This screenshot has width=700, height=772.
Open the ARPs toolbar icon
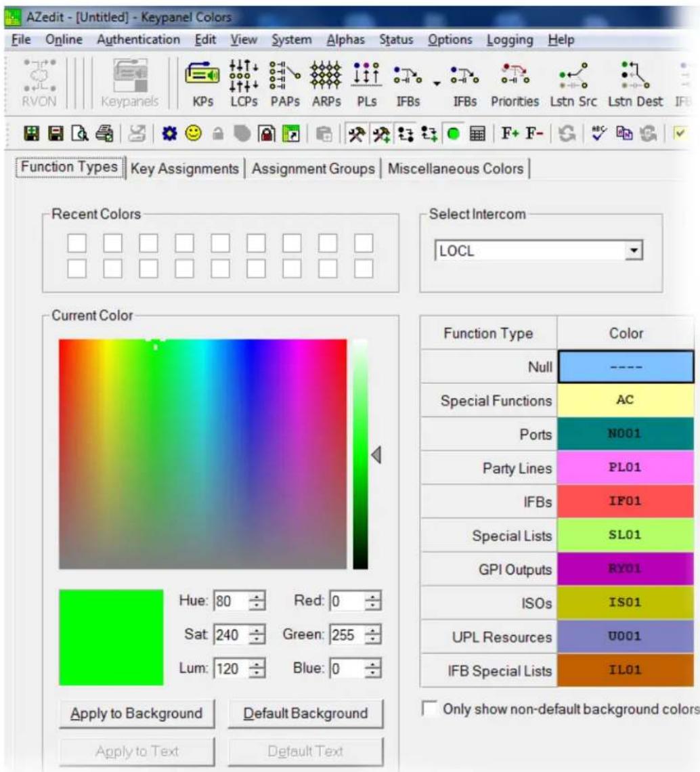coord(326,84)
